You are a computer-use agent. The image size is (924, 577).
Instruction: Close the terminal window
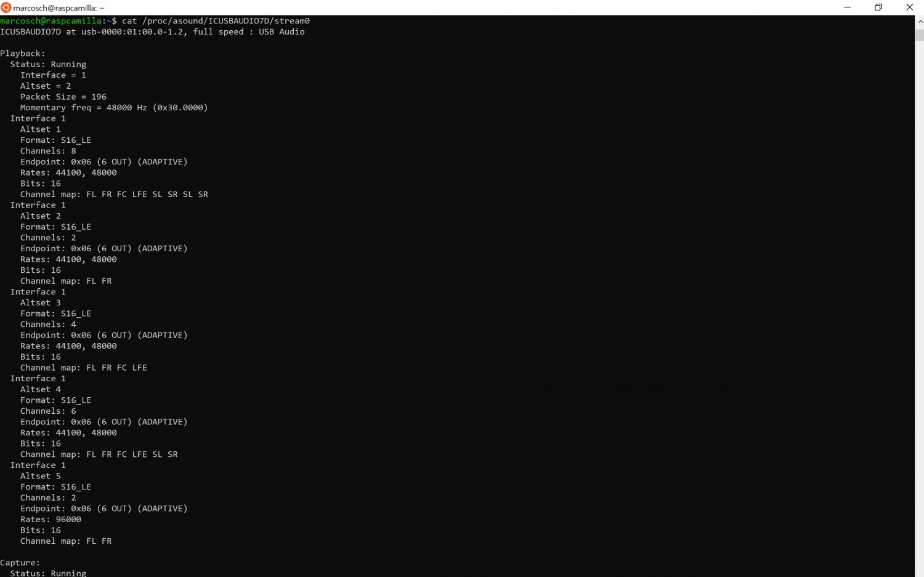909,7
